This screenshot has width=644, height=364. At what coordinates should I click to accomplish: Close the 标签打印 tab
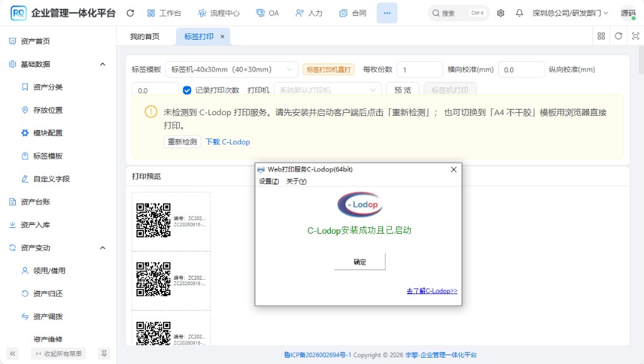tap(222, 37)
